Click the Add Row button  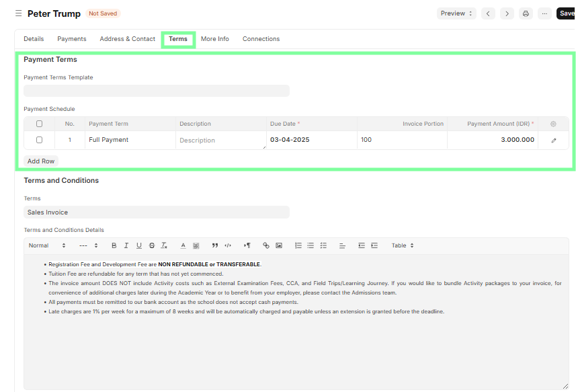(x=41, y=161)
